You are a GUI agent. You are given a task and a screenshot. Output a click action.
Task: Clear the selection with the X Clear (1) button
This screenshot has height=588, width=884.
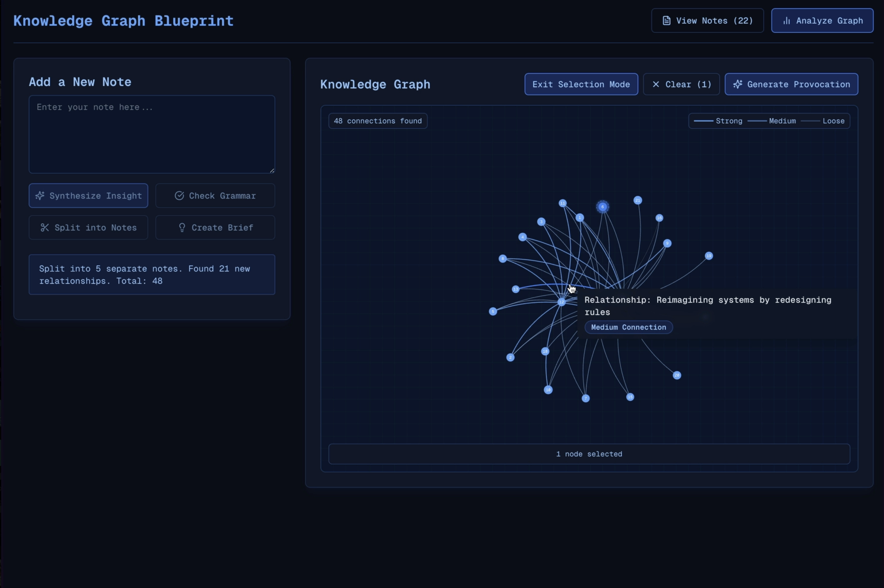(681, 84)
